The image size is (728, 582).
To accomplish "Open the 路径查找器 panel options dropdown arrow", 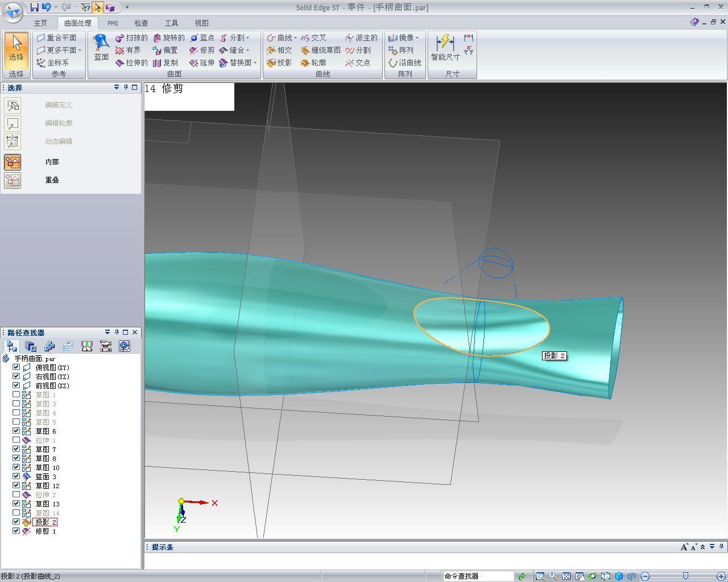I will tap(107, 332).
